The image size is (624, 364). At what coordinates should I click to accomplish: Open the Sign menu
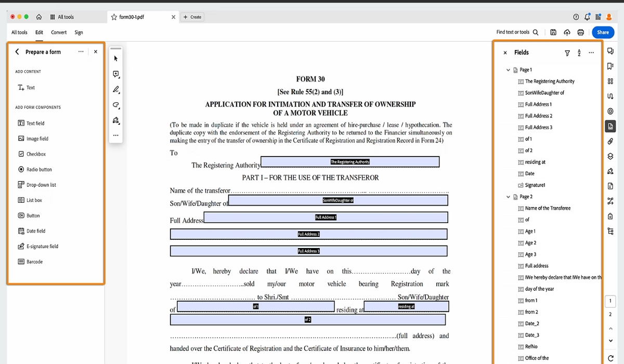click(x=79, y=32)
